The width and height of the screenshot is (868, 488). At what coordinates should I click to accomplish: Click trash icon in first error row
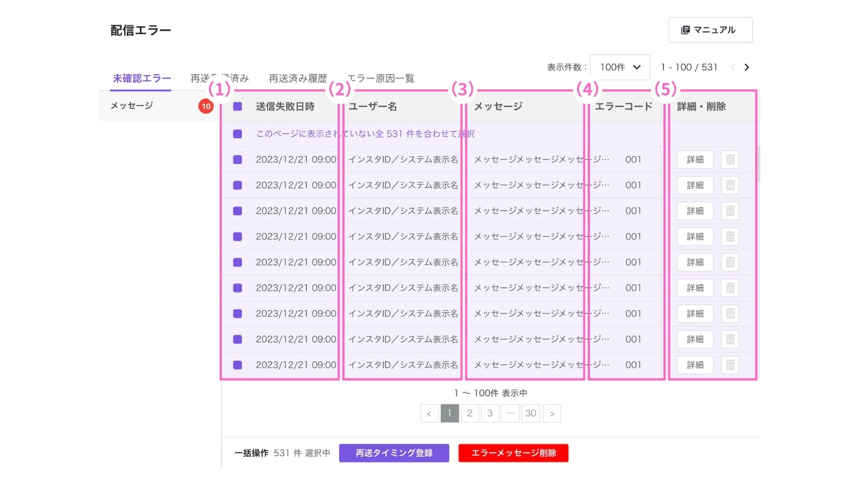tap(730, 160)
